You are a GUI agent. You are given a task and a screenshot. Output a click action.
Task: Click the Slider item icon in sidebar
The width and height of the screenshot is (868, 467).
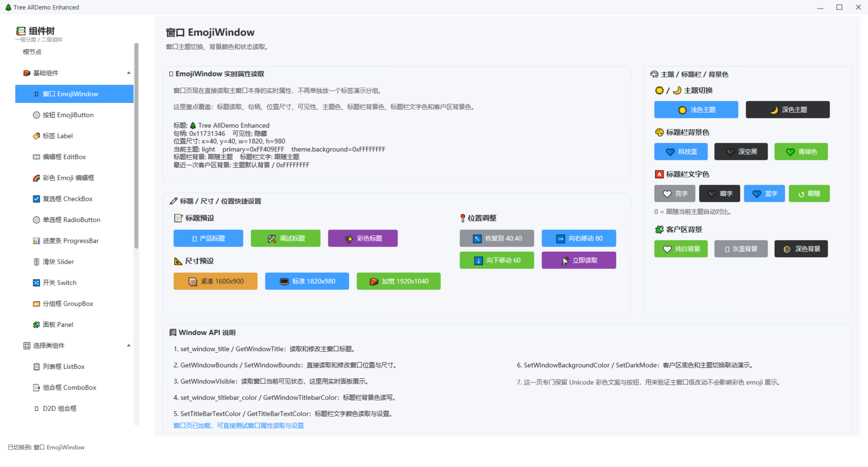(x=36, y=262)
